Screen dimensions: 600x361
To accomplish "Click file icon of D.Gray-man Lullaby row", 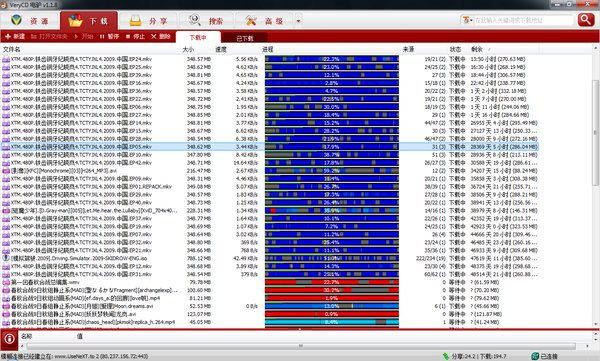I will (x=6, y=211).
